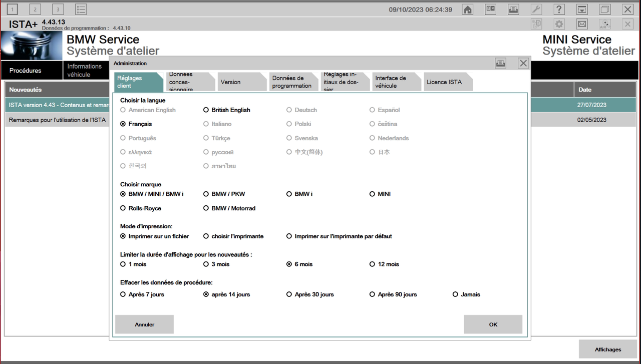Select Imprimer sur un fichier

click(155, 236)
